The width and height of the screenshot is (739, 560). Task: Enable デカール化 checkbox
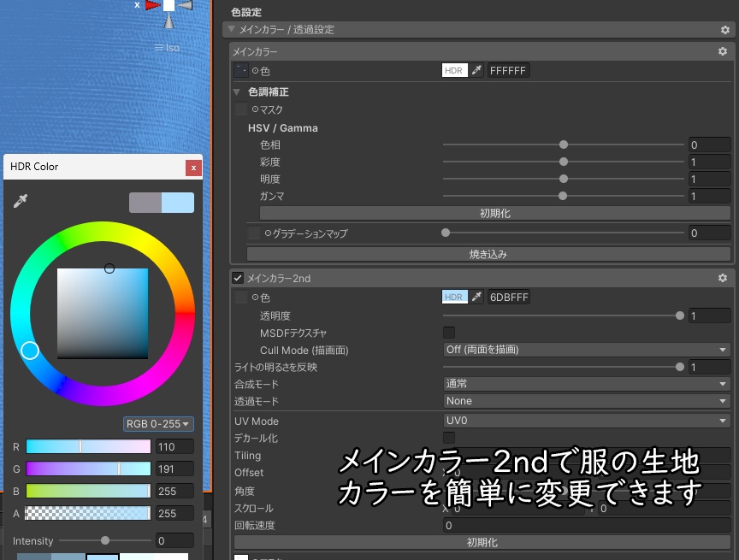(449, 438)
